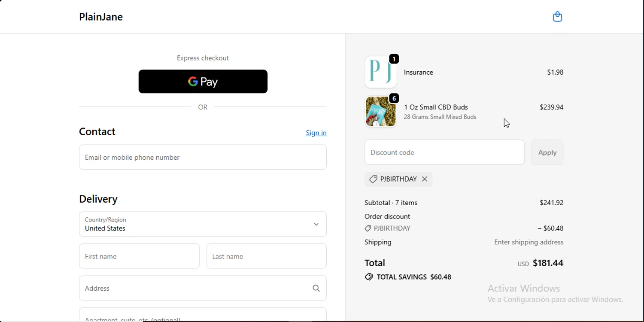Viewport: 644px width, 322px height.
Task: Focus the Email or mobile phone number field
Action: coord(203,157)
